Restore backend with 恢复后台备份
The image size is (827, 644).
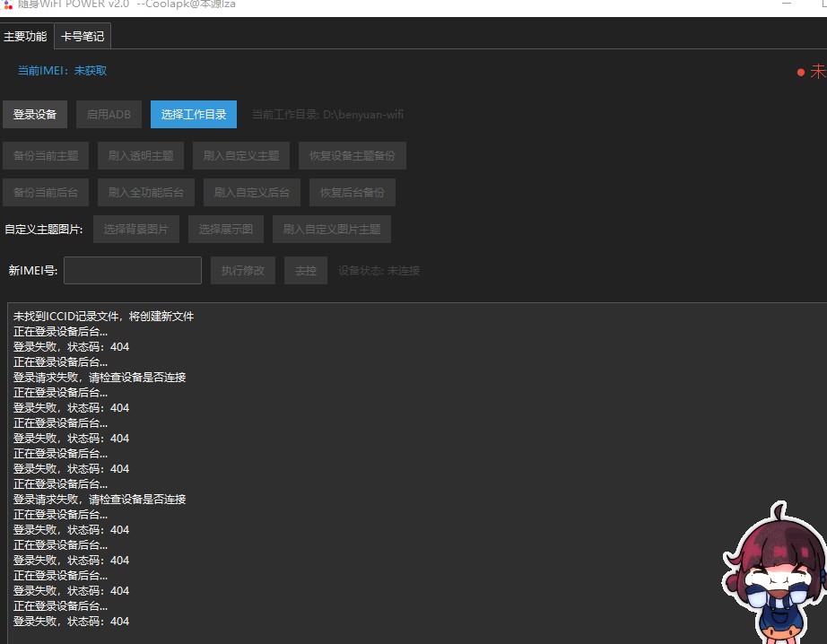[353, 193]
